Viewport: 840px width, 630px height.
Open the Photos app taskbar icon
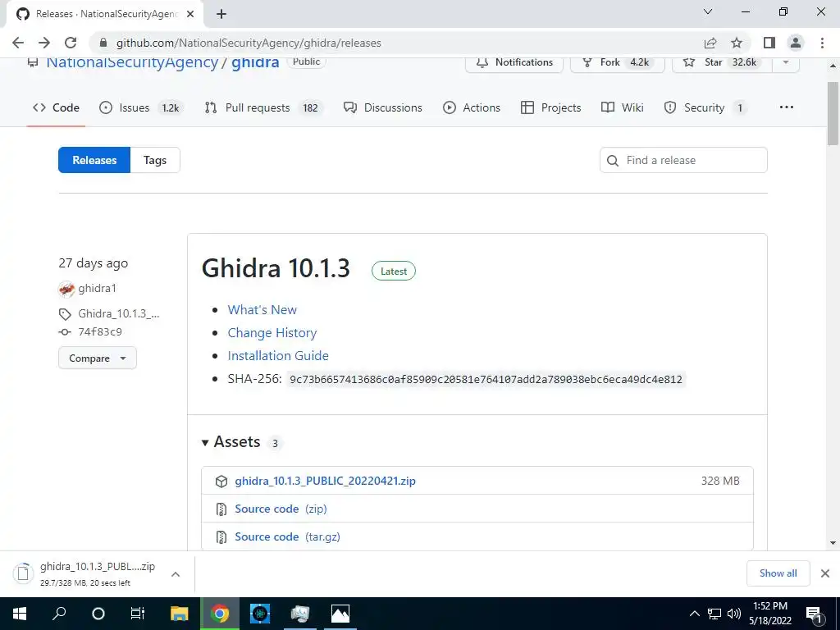(340, 614)
